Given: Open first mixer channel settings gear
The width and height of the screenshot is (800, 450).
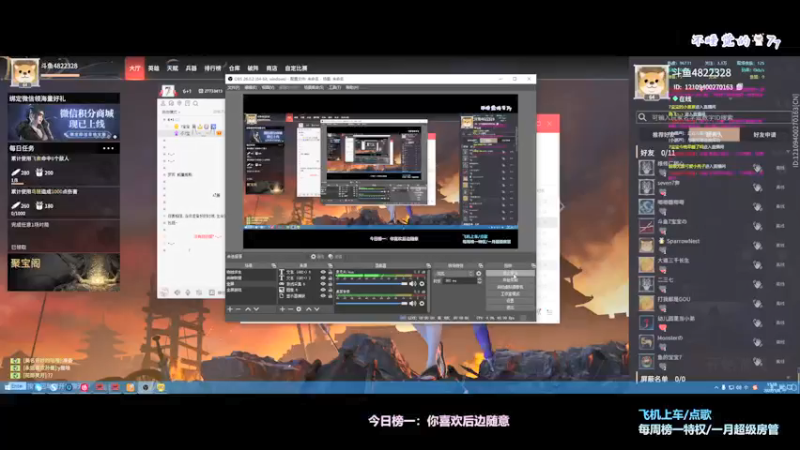Looking at the screenshot, I should pos(422,284).
